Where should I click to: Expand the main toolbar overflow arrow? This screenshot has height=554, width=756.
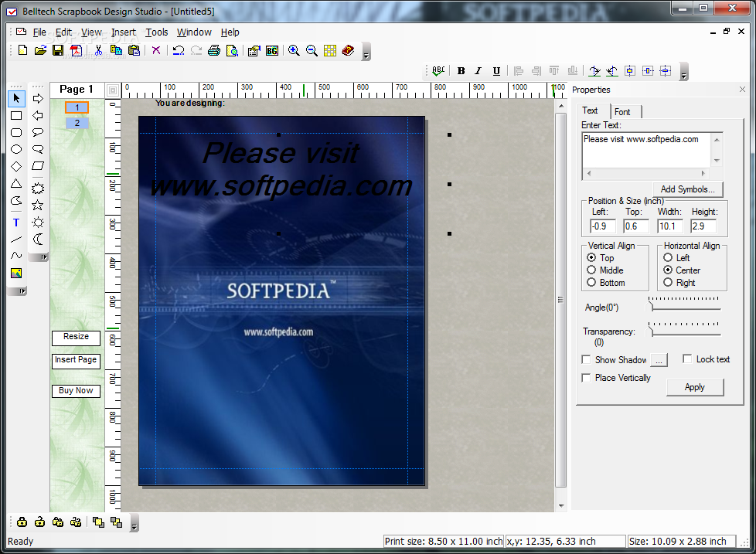point(366,52)
